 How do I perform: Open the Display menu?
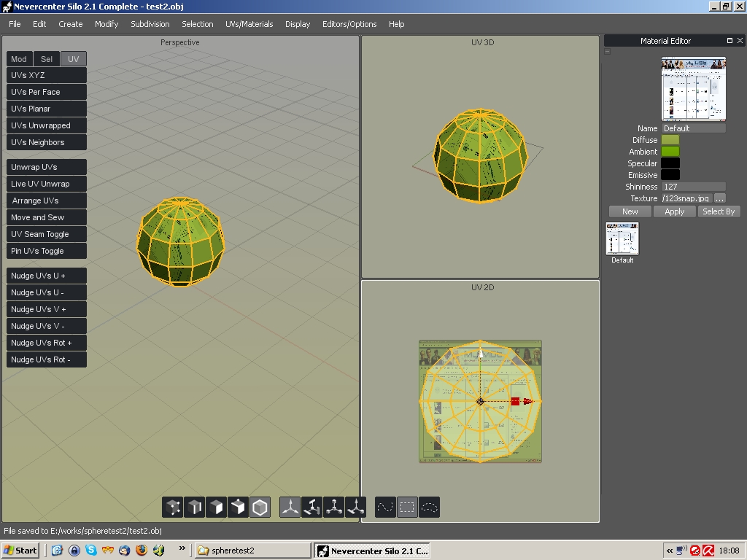click(x=298, y=24)
